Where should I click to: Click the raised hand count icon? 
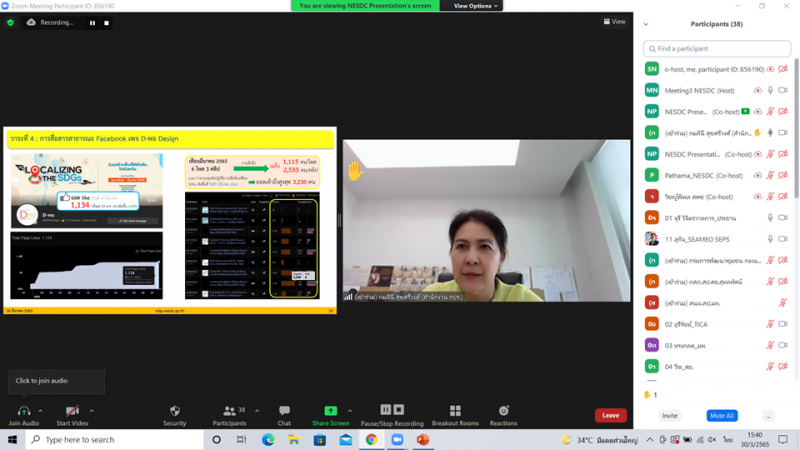point(647,394)
